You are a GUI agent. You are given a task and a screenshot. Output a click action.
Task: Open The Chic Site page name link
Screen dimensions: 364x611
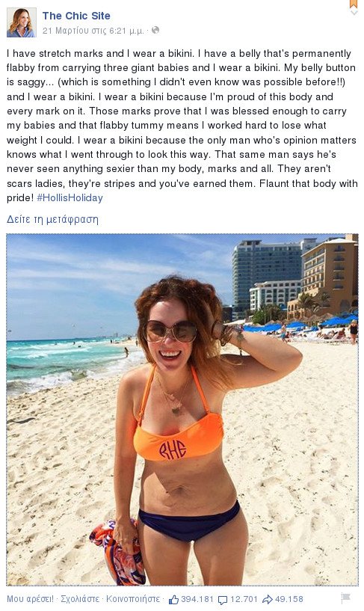pos(76,16)
